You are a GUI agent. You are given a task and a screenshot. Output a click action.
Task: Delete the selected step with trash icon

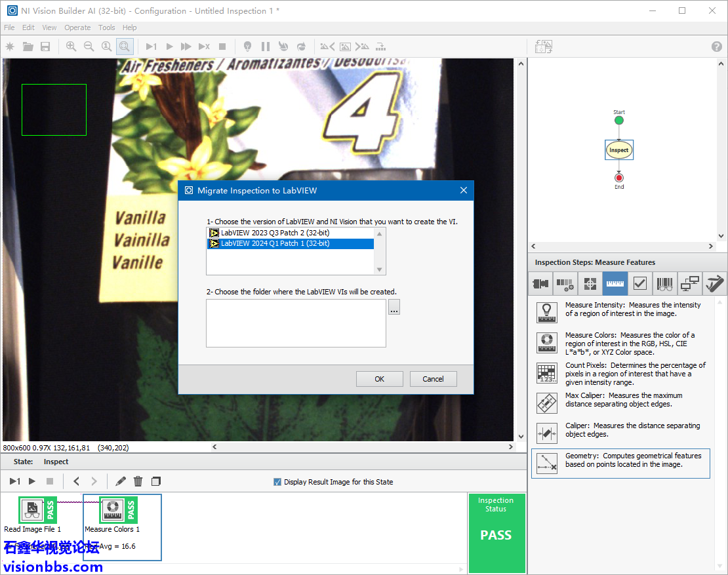[x=138, y=481]
